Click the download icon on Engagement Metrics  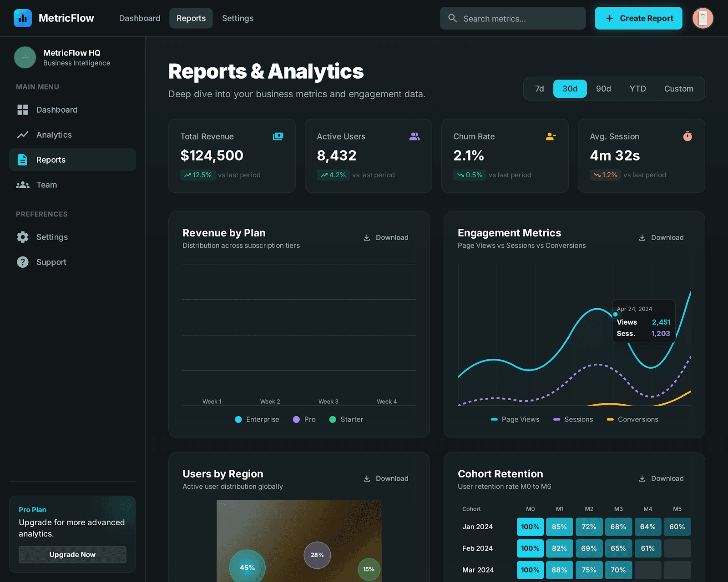[642, 237]
